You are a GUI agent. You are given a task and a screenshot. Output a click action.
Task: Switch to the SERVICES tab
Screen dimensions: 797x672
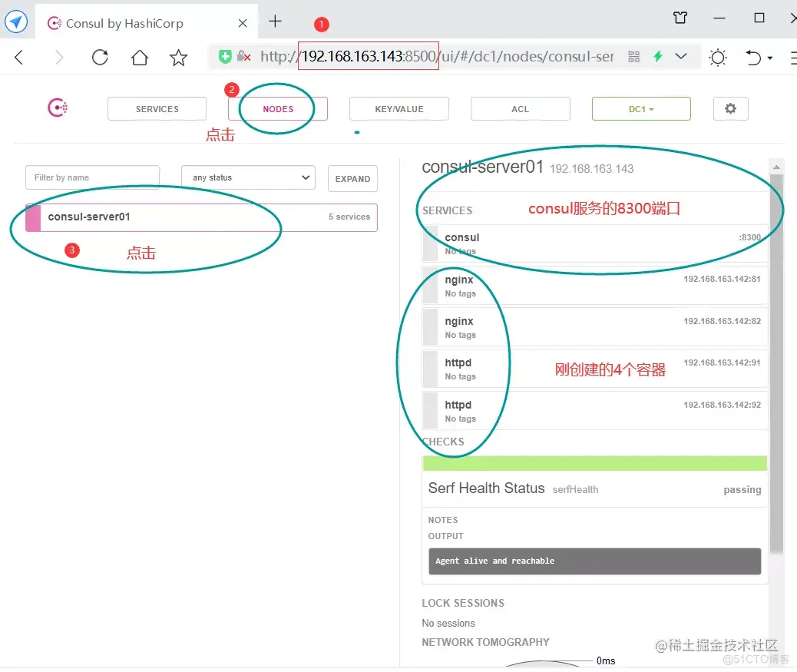click(x=157, y=109)
